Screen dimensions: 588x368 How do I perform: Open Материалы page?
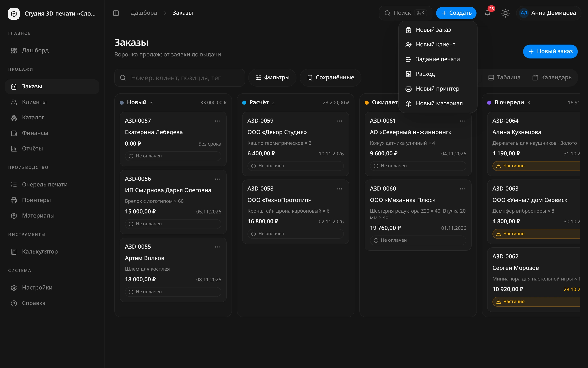tap(52, 216)
